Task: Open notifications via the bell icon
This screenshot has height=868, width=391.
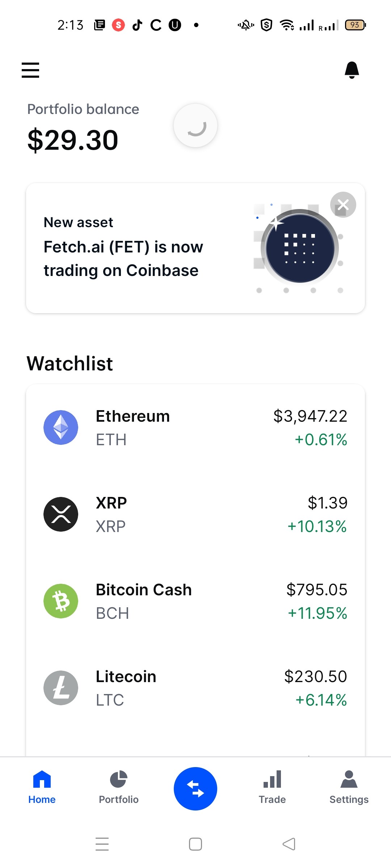Action: 352,70
